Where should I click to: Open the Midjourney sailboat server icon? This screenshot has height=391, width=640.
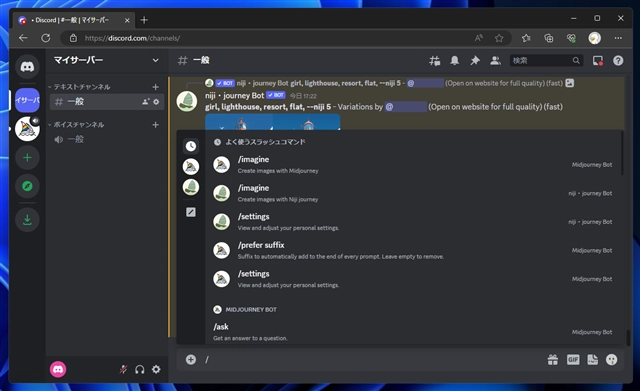pos(27,129)
